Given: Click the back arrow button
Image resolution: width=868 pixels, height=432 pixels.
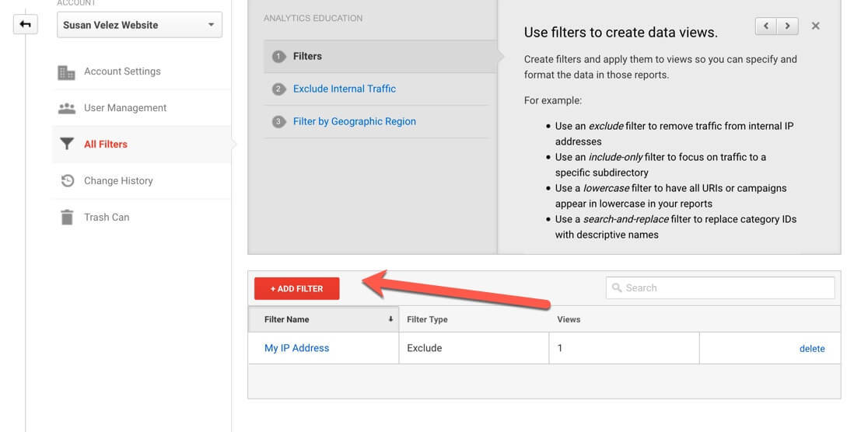Looking at the screenshot, I should pyautogui.click(x=25, y=25).
